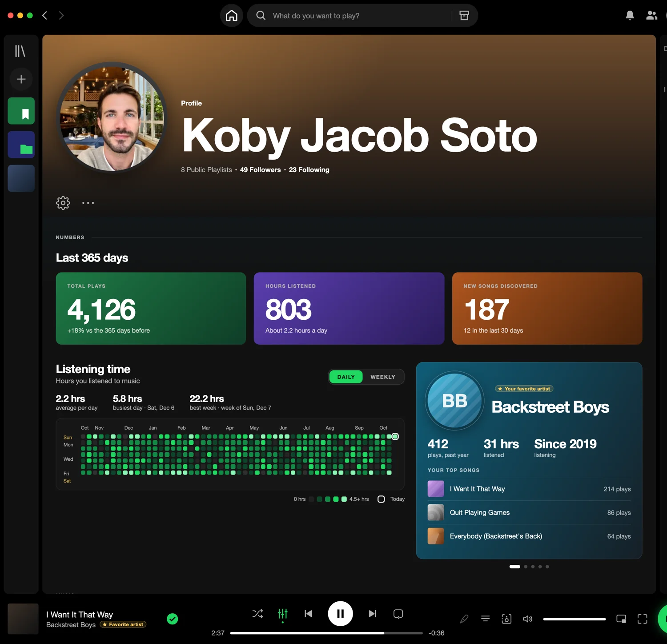The width and height of the screenshot is (667, 644).
Task: Toggle green equalizer mix icon
Action: [x=283, y=614]
